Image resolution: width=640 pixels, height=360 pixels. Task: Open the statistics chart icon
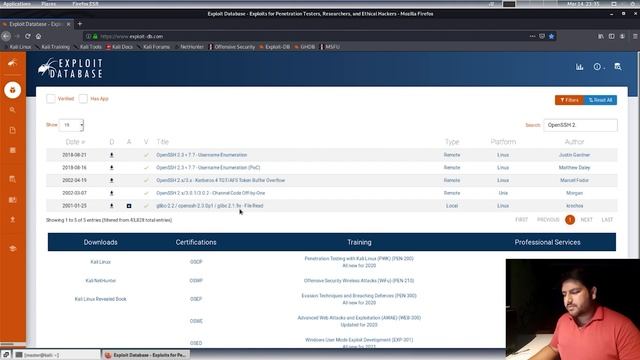(x=580, y=67)
